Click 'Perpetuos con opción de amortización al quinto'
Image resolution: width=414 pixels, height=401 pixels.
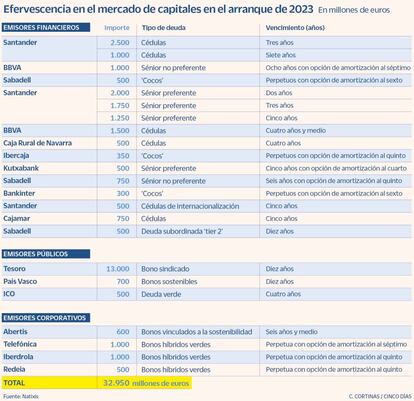tap(336, 156)
